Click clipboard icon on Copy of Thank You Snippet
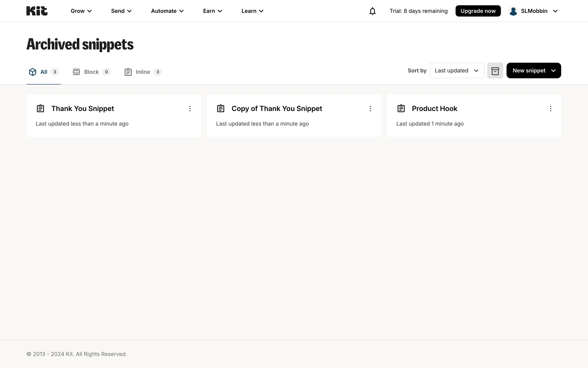 [x=221, y=109]
